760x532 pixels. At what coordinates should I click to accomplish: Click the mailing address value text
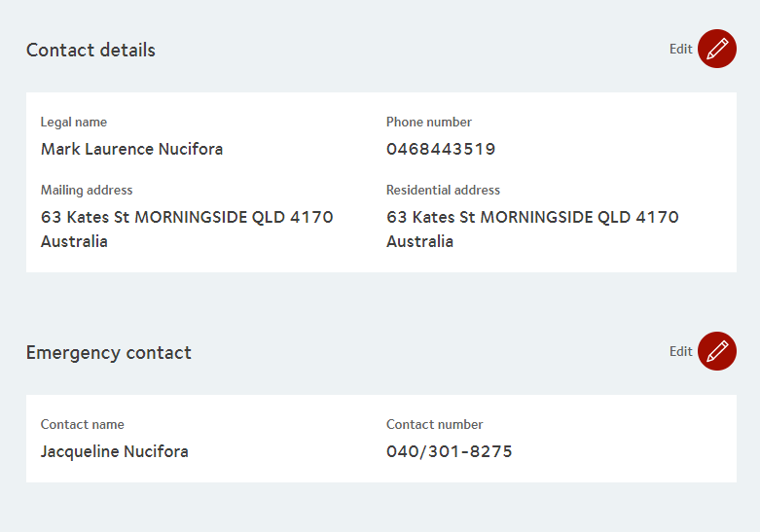click(187, 218)
